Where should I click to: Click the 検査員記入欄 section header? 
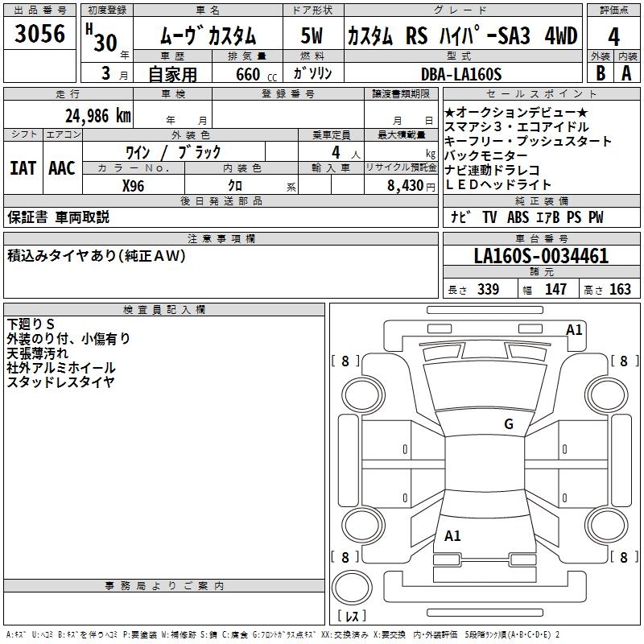164,310
